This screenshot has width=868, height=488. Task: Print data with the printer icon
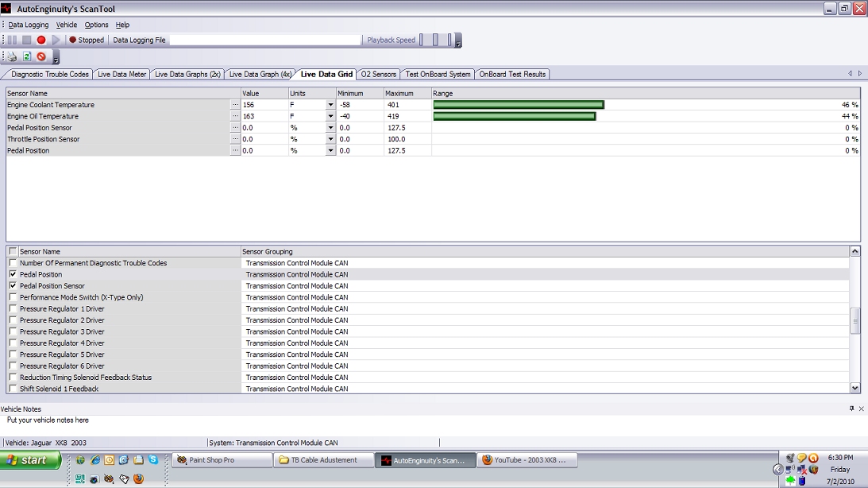pyautogui.click(x=12, y=56)
